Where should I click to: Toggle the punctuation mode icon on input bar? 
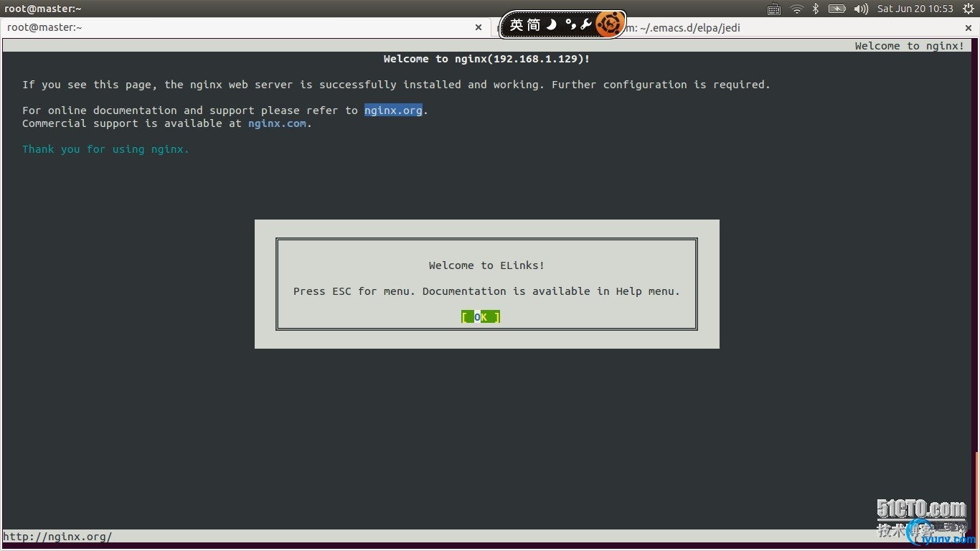point(570,25)
